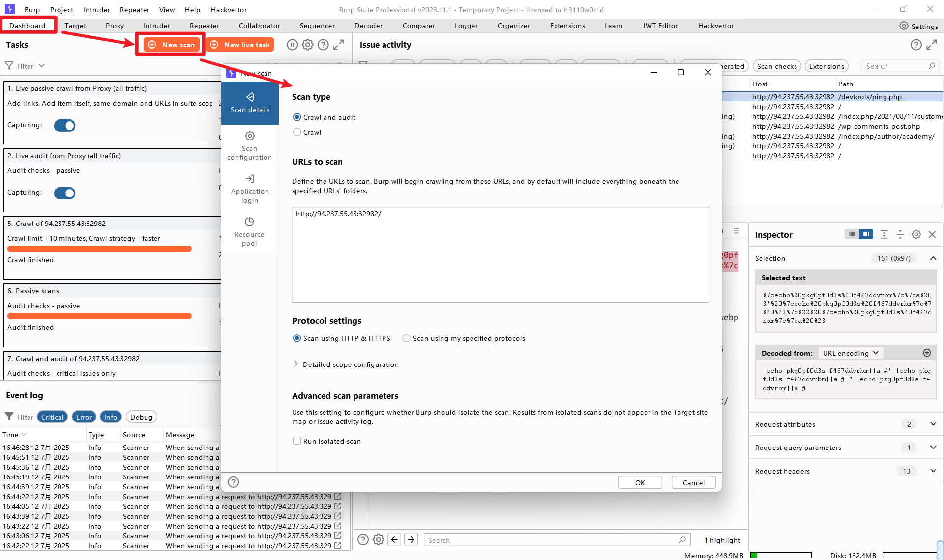
Task: Click in the URLs to scan text area
Action: pos(500,255)
